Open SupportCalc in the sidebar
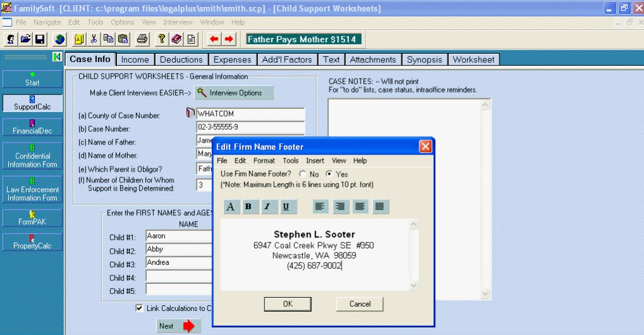 pos(32,103)
